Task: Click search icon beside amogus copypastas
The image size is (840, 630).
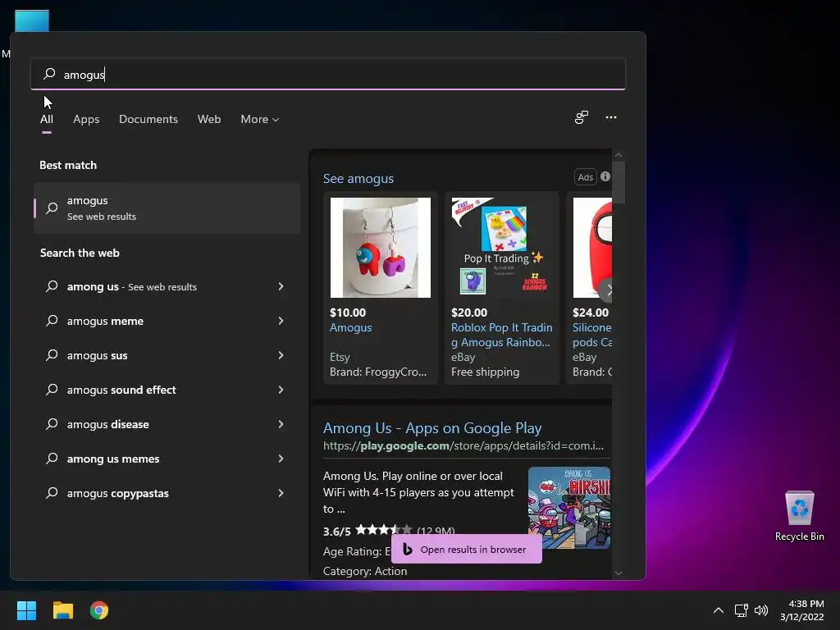Action: point(52,492)
